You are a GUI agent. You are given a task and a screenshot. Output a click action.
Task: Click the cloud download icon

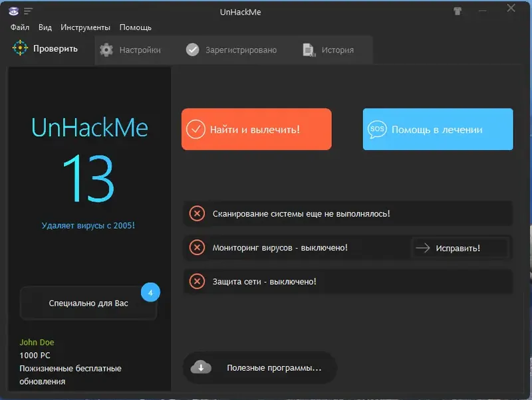pyautogui.click(x=201, y=367)
